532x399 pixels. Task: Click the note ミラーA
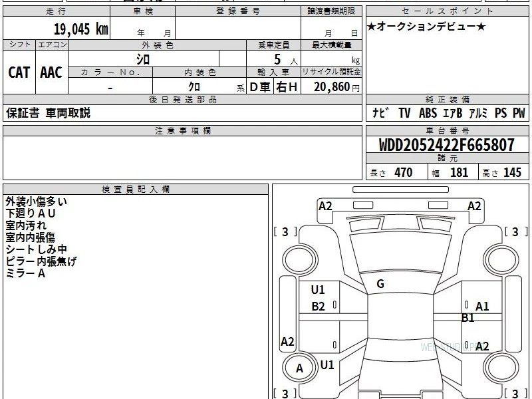(25, 273)
